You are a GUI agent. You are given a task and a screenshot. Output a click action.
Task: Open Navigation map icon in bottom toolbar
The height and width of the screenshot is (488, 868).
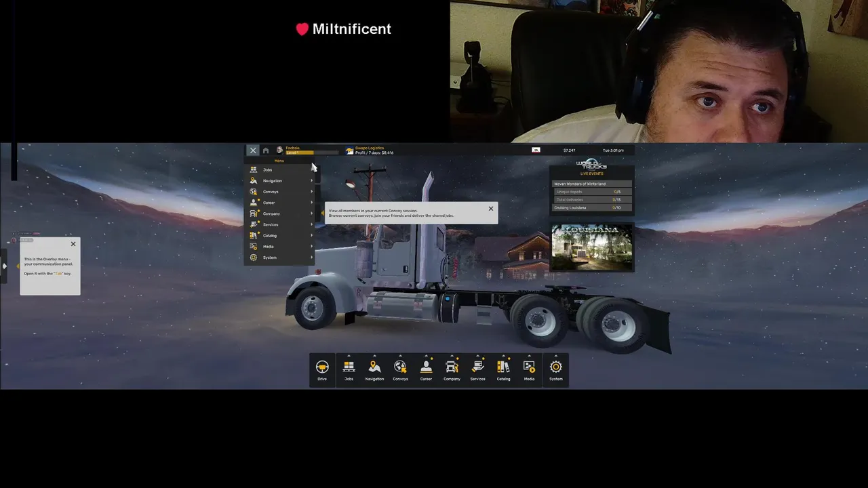374,367
